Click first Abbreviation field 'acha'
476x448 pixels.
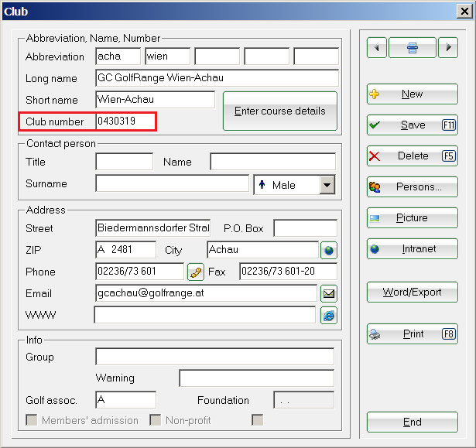(118, 56)
